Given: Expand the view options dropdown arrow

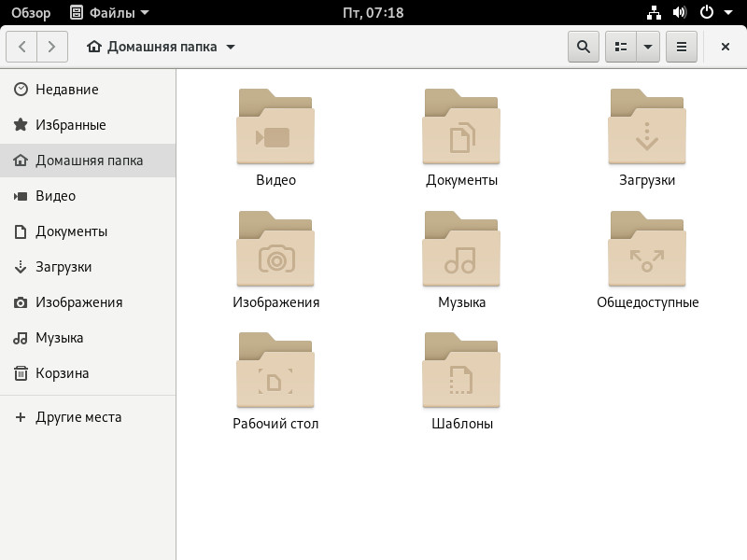Looking at the screenshot, I should point(648,47).
